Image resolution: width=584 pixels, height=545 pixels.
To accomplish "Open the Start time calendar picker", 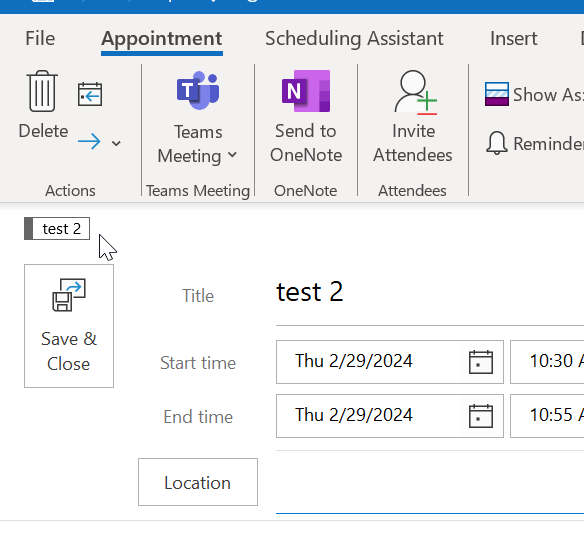I will [481, 362].
